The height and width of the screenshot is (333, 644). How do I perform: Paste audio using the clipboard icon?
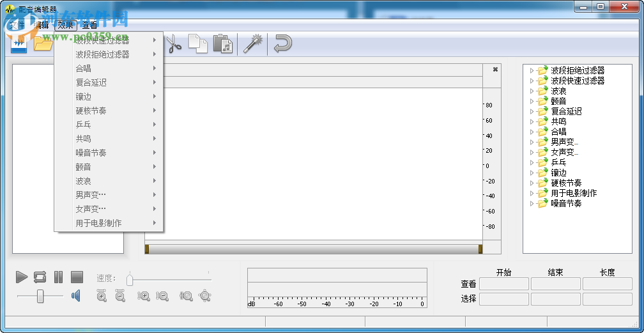pos(223,43)
